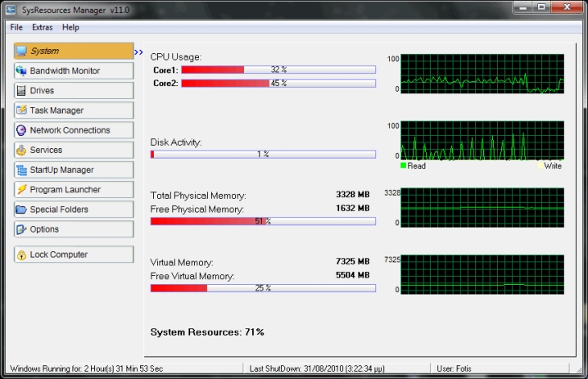The image size is (588, 379).
Task: Click the Disk Activity graph
Action: [x=482, y=141]
